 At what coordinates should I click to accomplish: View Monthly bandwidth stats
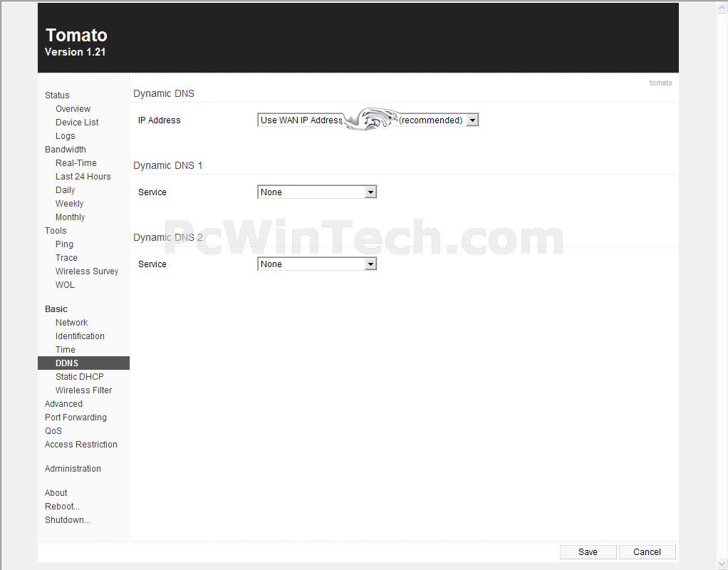pos(70,217)
